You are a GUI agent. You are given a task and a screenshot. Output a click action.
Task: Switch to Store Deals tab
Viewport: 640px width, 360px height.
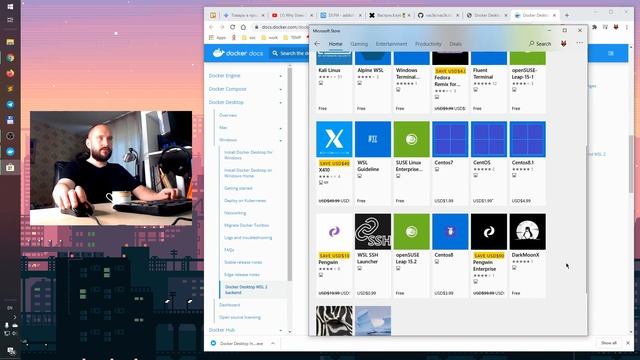click(x=456, y=44)
